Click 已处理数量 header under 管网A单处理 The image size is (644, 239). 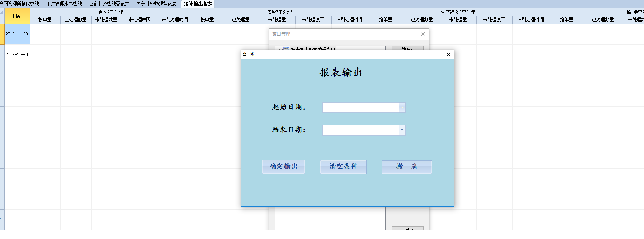click(x=76, y=20)
